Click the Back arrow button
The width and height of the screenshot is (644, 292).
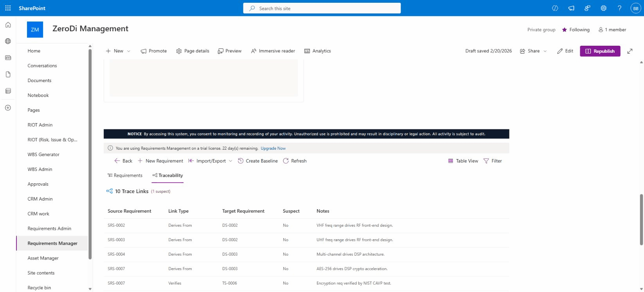point(123,161)
